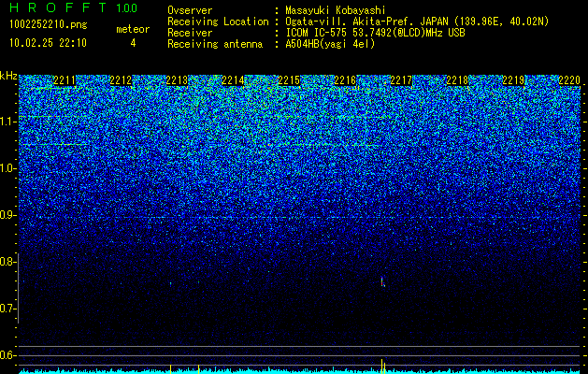
Task: Click the 0.7 kHz axis label
Action: (x=7, y=309)
